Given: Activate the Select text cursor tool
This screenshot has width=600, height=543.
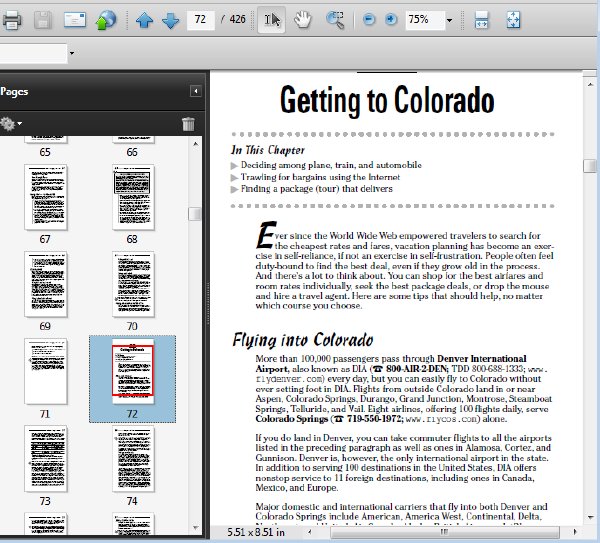Looking at the screenshot, I should [x=272, y=20].
